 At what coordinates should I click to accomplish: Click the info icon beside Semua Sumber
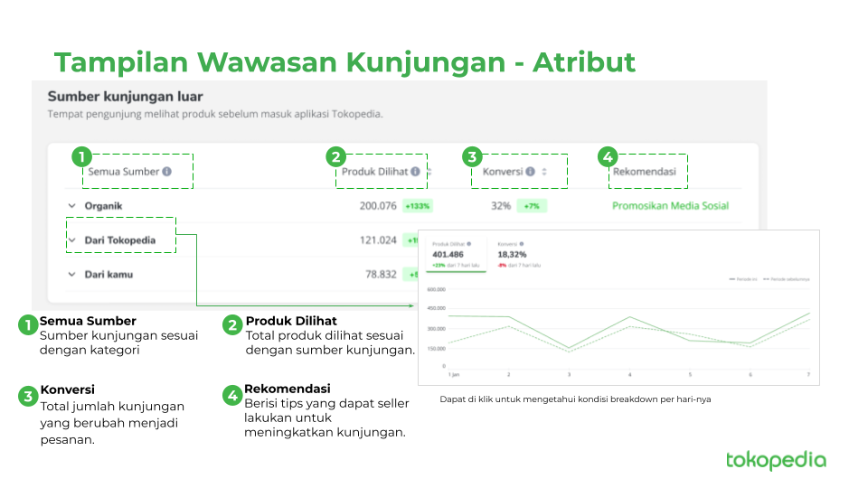[166, 172]
